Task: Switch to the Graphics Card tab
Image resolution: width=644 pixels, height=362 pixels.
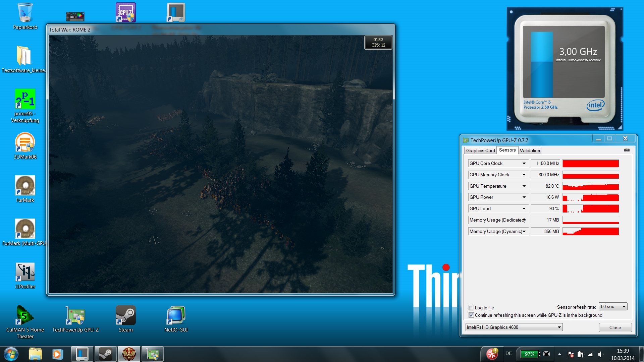Action: [480, 150]
